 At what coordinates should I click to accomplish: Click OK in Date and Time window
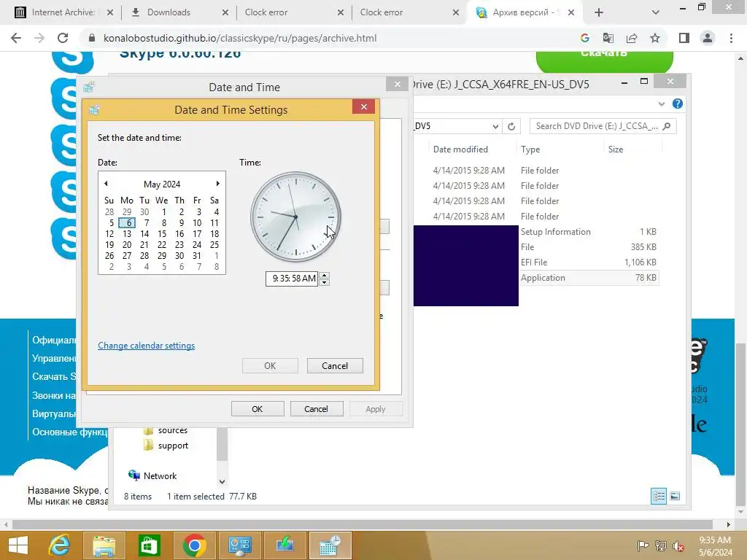tap(258, 409)
